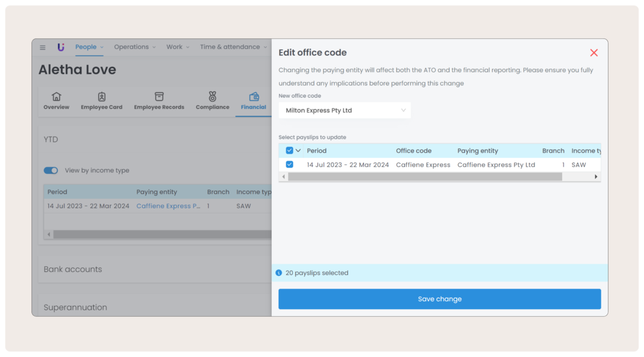Click the payslip table horizontal scrollbar

(x=425, y=177)
